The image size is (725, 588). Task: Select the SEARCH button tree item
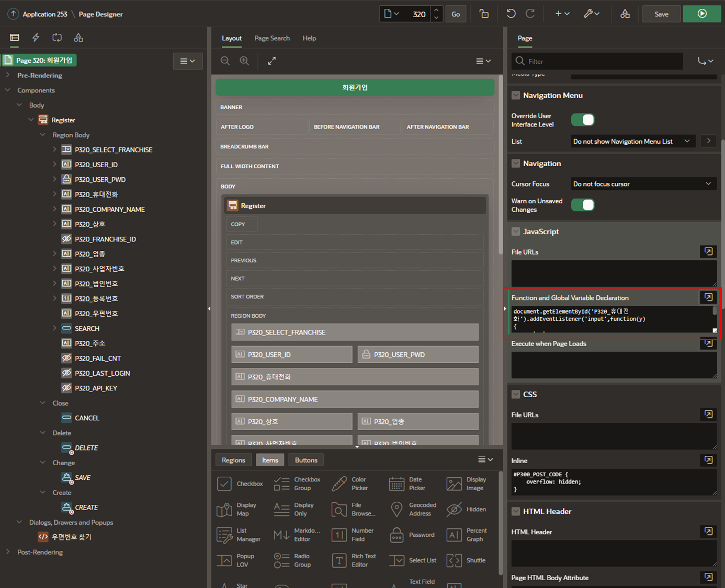click(87, 328)
